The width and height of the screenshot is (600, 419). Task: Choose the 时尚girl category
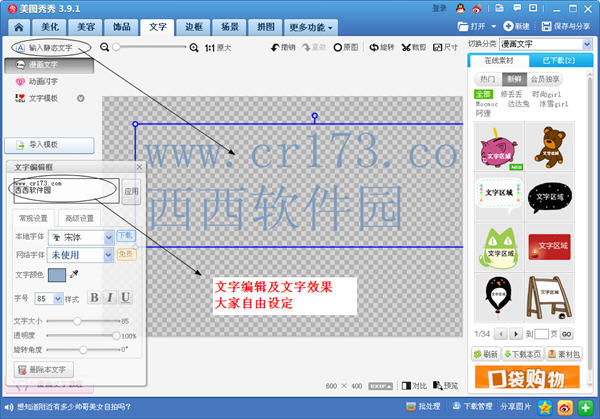[546, 94]
